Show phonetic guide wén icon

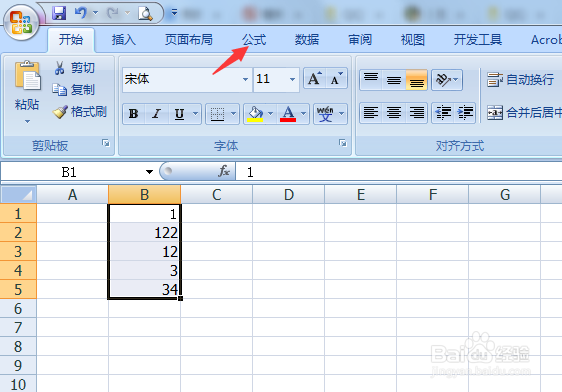(325, 114)
